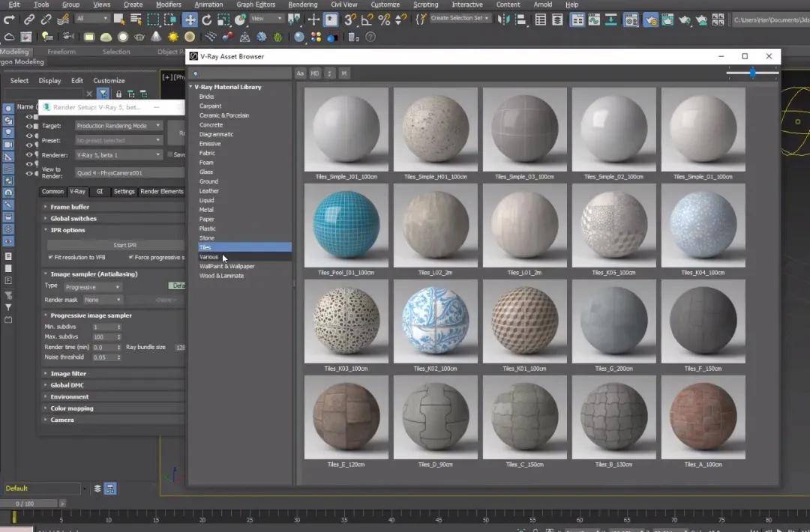Open the Rendering menu
810x532 pixels.
click(x=303, y=4)
